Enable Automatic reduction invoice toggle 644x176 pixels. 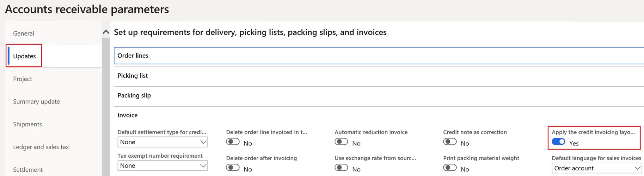coord(341,142)
